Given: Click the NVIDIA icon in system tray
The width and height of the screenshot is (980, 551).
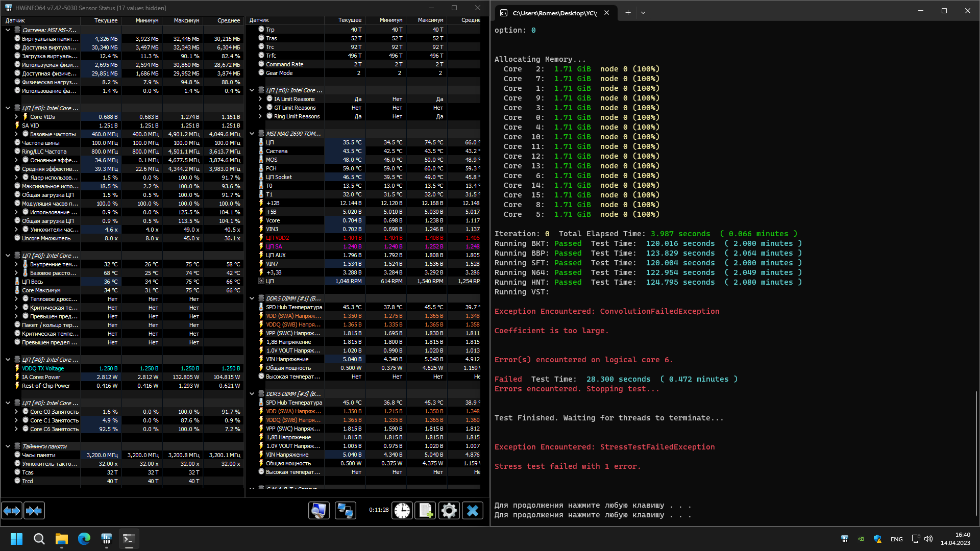Looking at the screenshot, I should (861, 539).
